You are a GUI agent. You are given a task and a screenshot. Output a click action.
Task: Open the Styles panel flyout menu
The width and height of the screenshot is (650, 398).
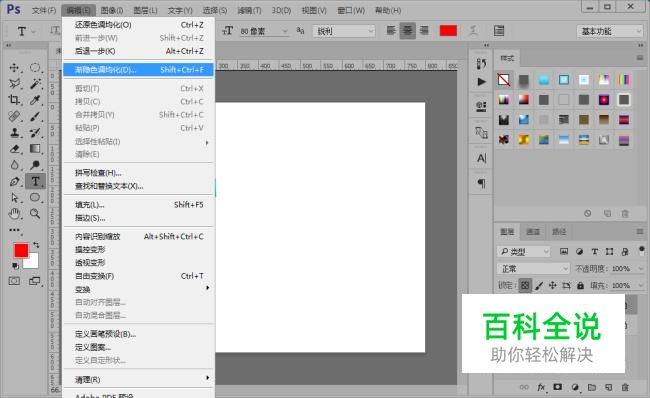tap(640, 58)
